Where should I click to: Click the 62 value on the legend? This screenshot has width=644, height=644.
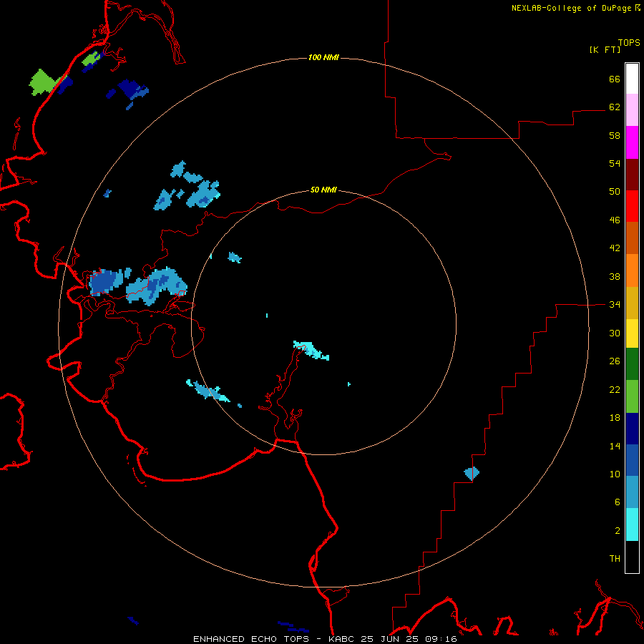[x=615, y=107]
